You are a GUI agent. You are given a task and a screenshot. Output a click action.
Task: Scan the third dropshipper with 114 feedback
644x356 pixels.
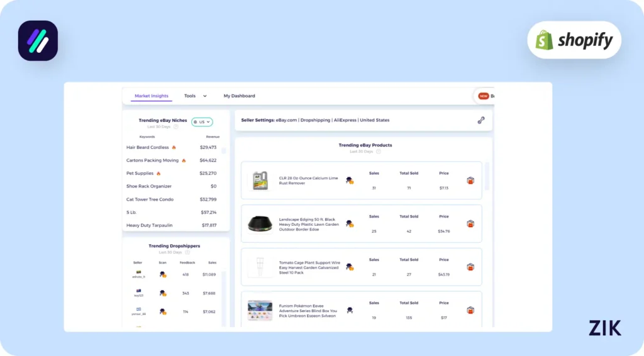tap(162, 311)
